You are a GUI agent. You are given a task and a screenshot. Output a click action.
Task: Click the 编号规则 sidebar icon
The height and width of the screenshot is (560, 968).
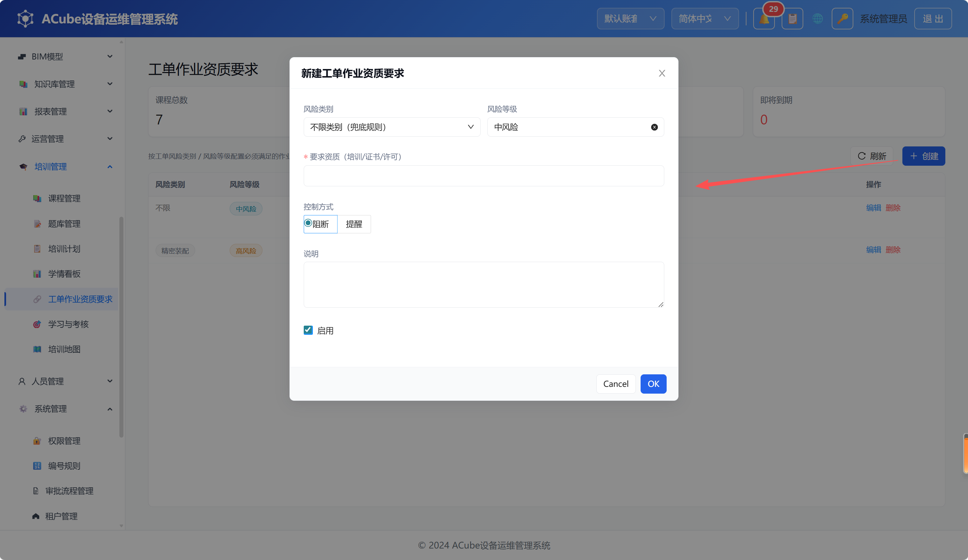point(37,466)
